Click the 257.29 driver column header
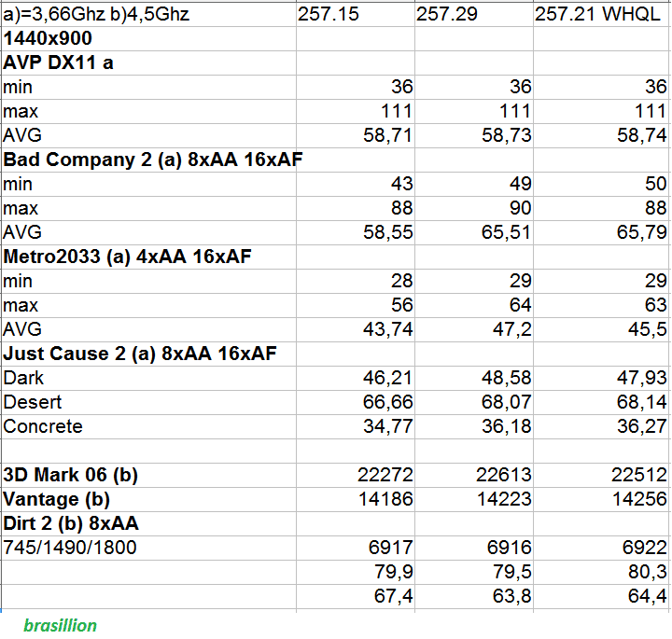672x639 pixels. pyautogui.click(x=474, y=15)
